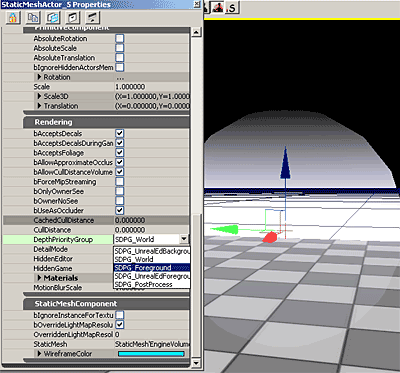Enable bOnlyOwnerSee checkbox
The width and height of the screenshot is (400, 373).
[120, 191]
